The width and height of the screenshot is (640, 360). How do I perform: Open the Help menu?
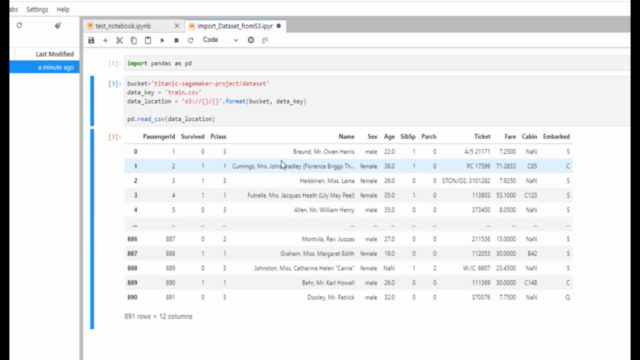(63, 9)
